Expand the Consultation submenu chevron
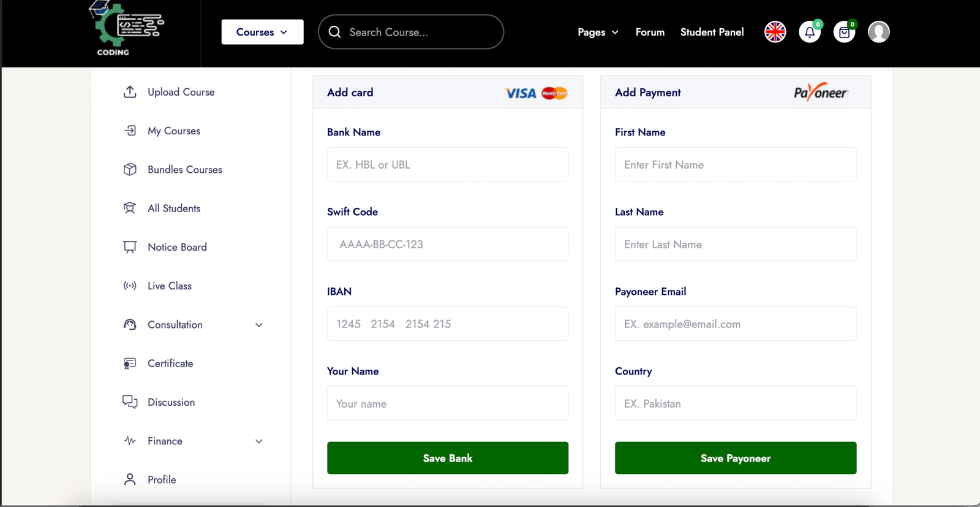The image size is (980, 507). [x=259, y=325]
